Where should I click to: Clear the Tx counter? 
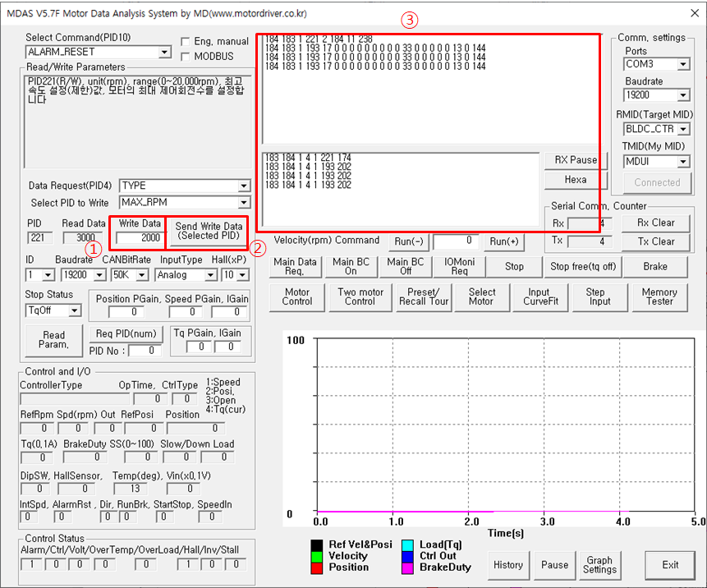click(655, 241)
